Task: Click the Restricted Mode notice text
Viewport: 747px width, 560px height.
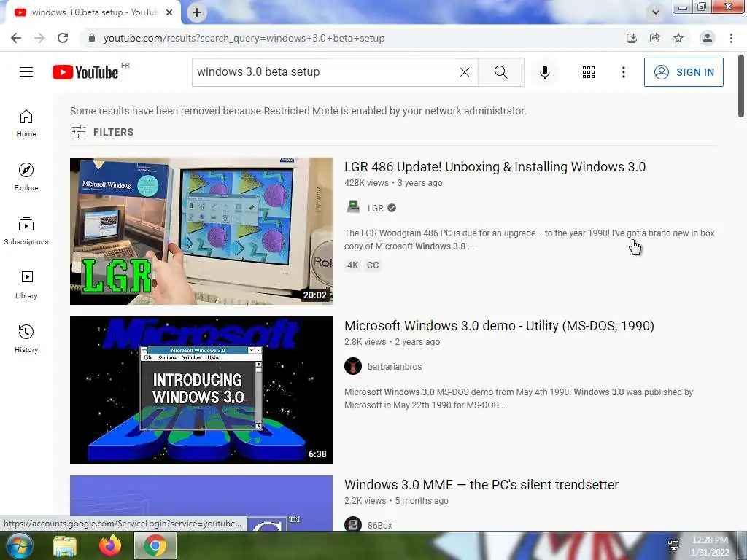Action: pos(298,111)
